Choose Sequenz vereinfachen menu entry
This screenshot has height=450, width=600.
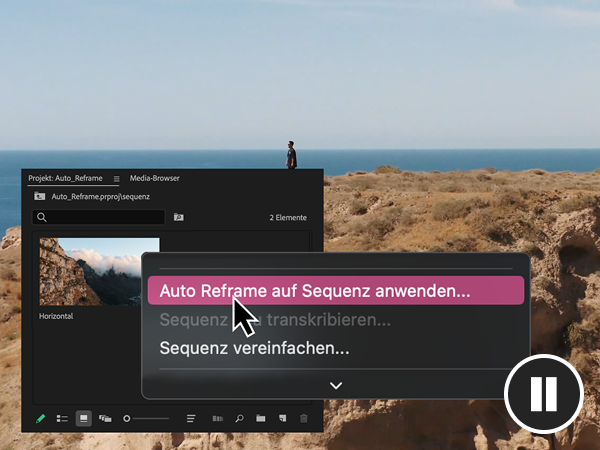coord(254,348)
